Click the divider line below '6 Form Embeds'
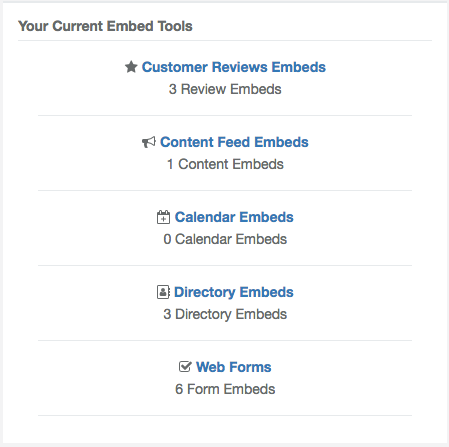The width and height of the screenshot is (449, 447). 225,416
